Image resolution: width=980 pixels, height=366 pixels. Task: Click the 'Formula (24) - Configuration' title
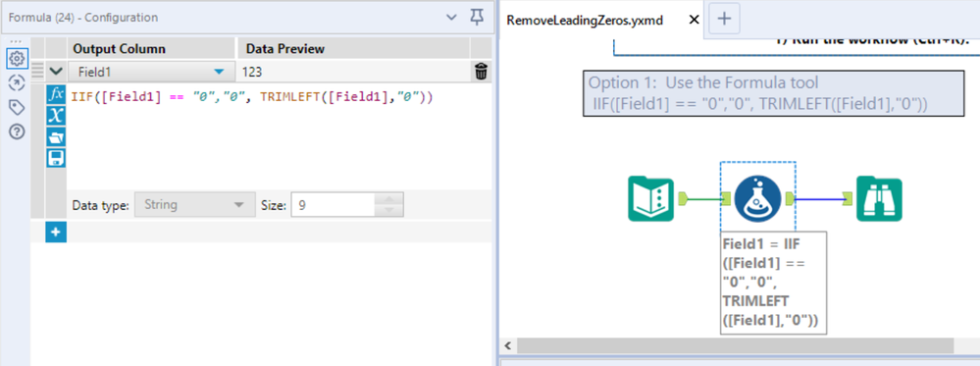[83, 18]
